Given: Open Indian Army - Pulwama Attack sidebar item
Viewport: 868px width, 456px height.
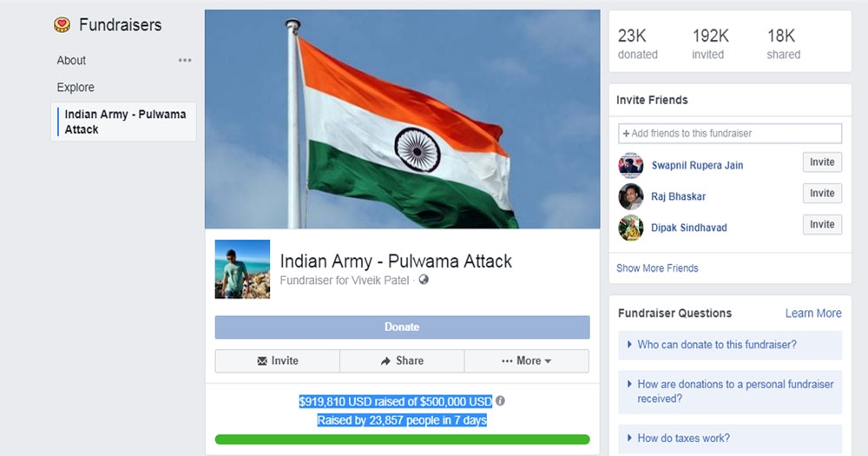Looking at the screenshot, I should point(123,122).
